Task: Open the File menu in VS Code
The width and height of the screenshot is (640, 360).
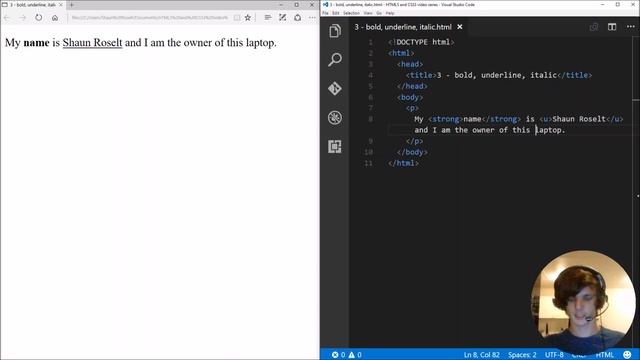Action: 325,13
